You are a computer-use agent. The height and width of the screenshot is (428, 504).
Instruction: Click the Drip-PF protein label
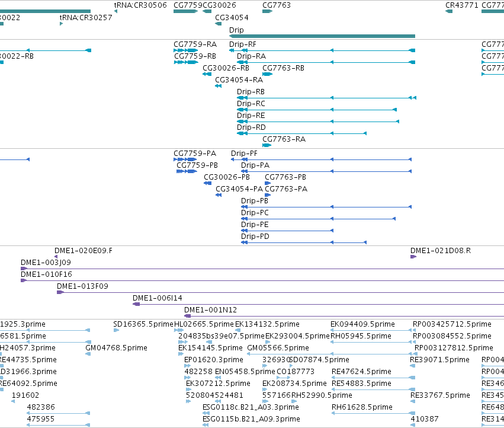pos(244,154)
